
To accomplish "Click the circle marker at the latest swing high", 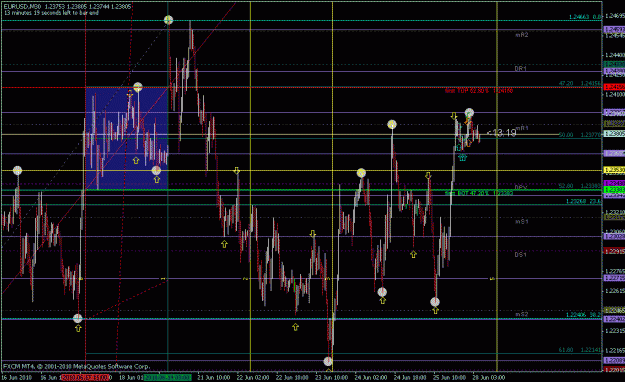I will tap(469, 113).
